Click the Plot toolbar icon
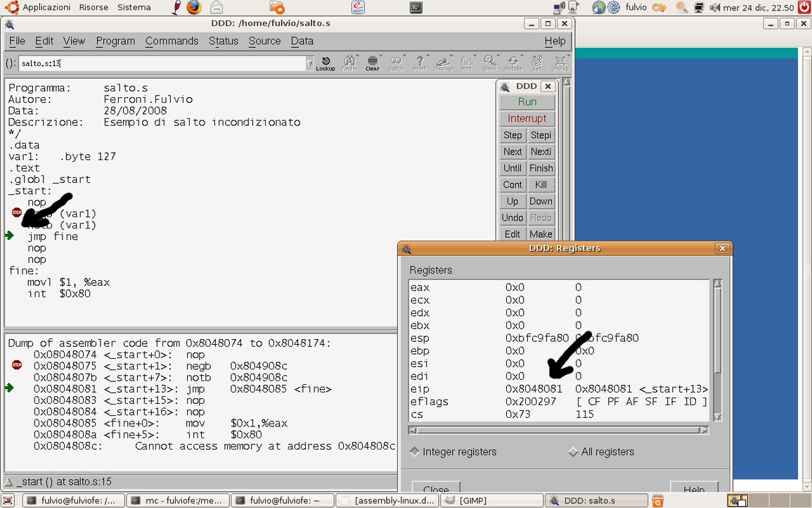Image resolution: width=812 pixels, height=508 pixels. pos(467,63)
